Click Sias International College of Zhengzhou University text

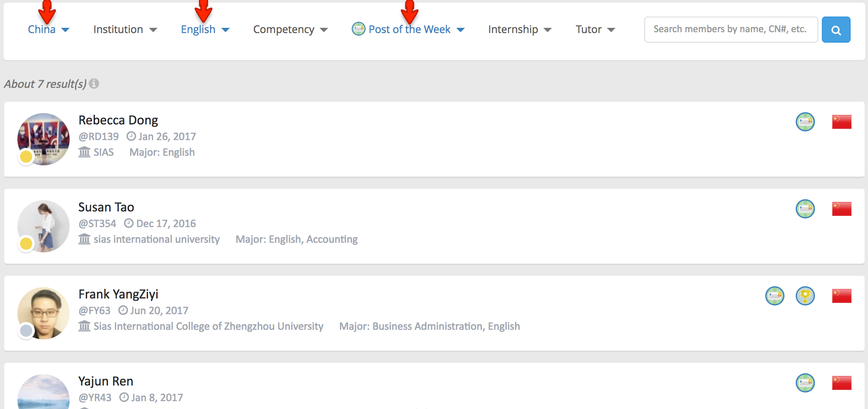pos(209,326)
